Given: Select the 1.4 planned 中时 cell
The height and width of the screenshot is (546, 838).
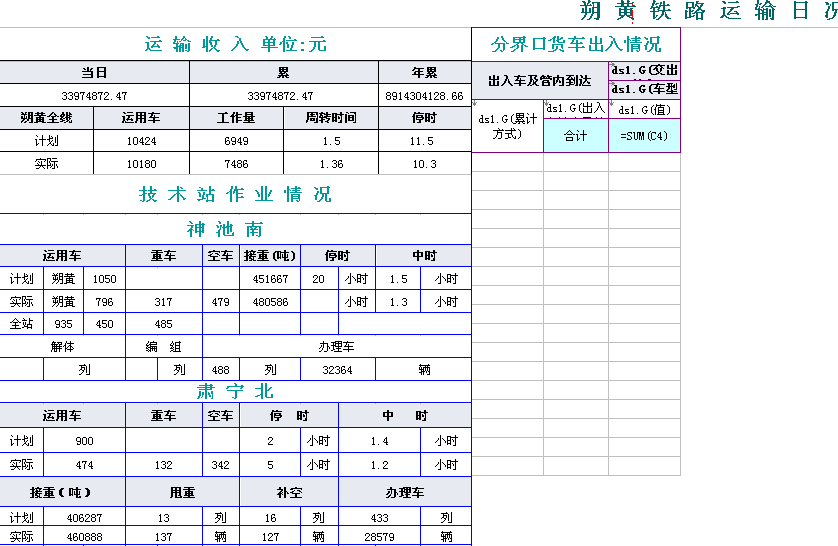Looking at the screenshot, I should pos(379,441).
